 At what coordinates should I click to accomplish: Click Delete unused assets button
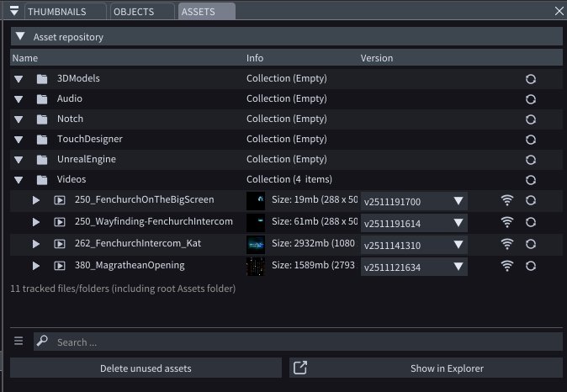146,368
